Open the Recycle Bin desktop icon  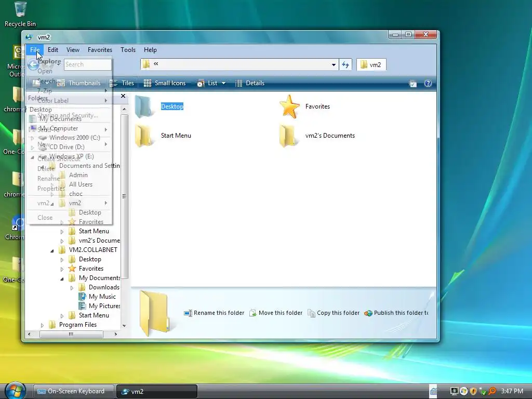coord(20,14)
